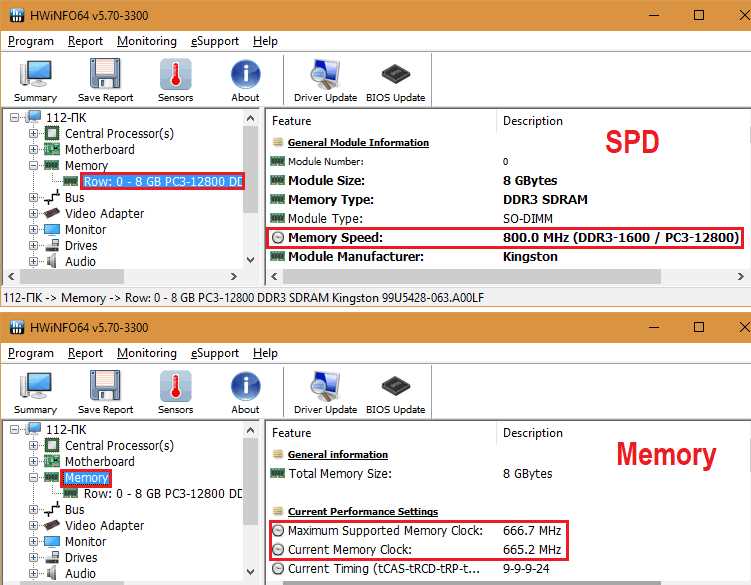Click the Feature column header in top window

click(291, 121)
